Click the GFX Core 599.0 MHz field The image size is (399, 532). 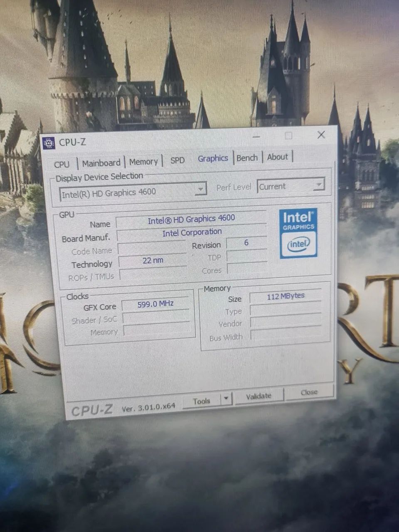click(x=155, y=304)
